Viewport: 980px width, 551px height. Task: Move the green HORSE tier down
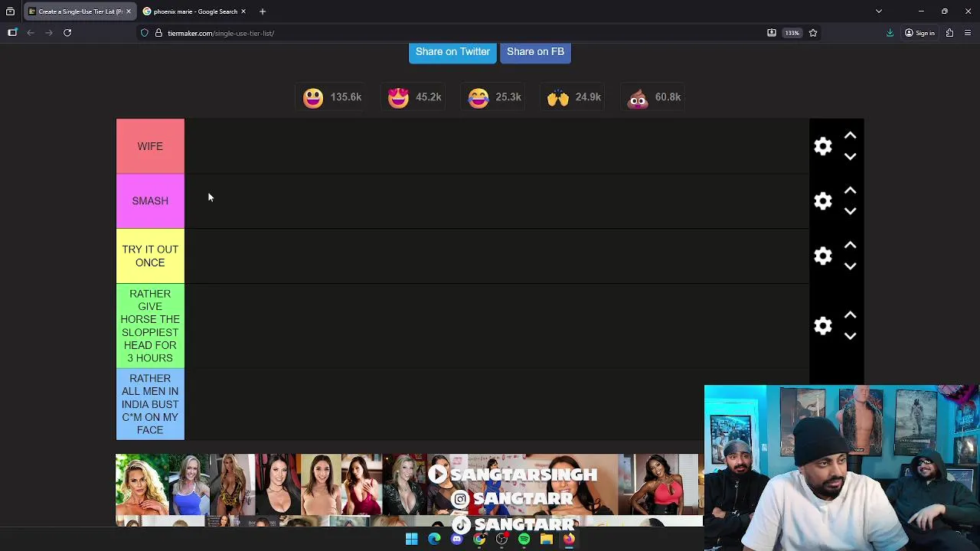(850, 336)
